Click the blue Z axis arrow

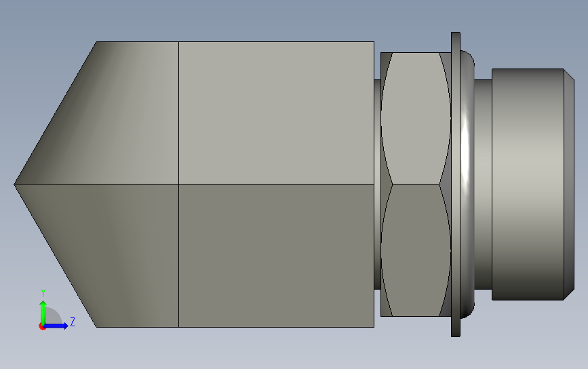pyautogui.click(x=56, y=326)
